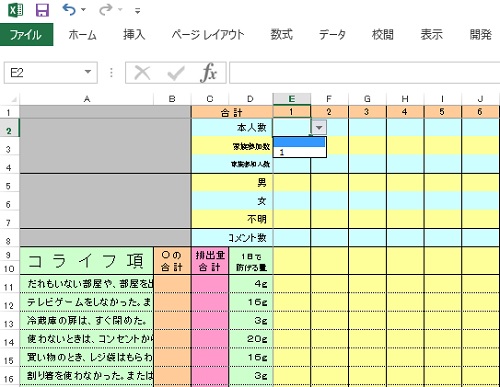This screenshot has width=500, height=387.
Task: Open the 開発 ribbon tab
Action: [481, 34]
